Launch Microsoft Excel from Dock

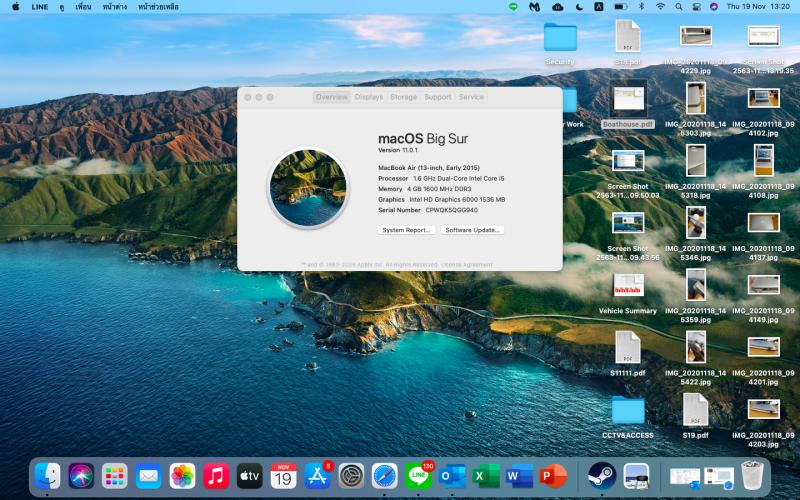(x=486, y=476)
